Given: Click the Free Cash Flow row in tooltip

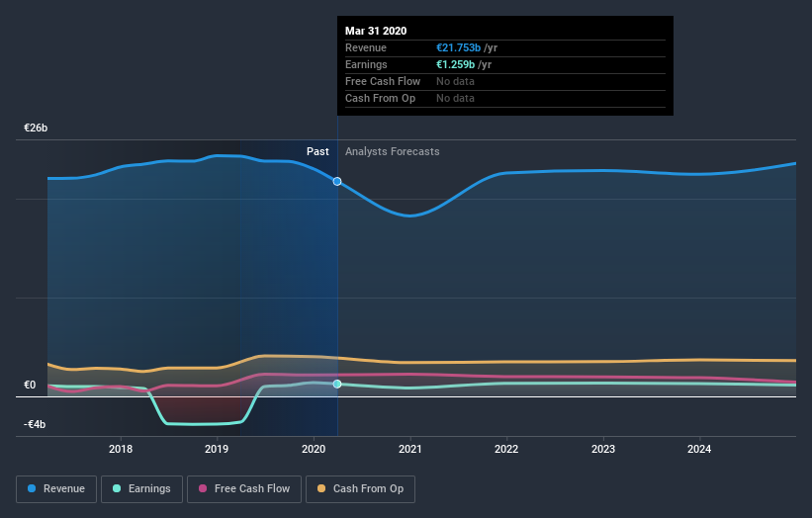Looking at the screenshot, I should coord(505,82).
